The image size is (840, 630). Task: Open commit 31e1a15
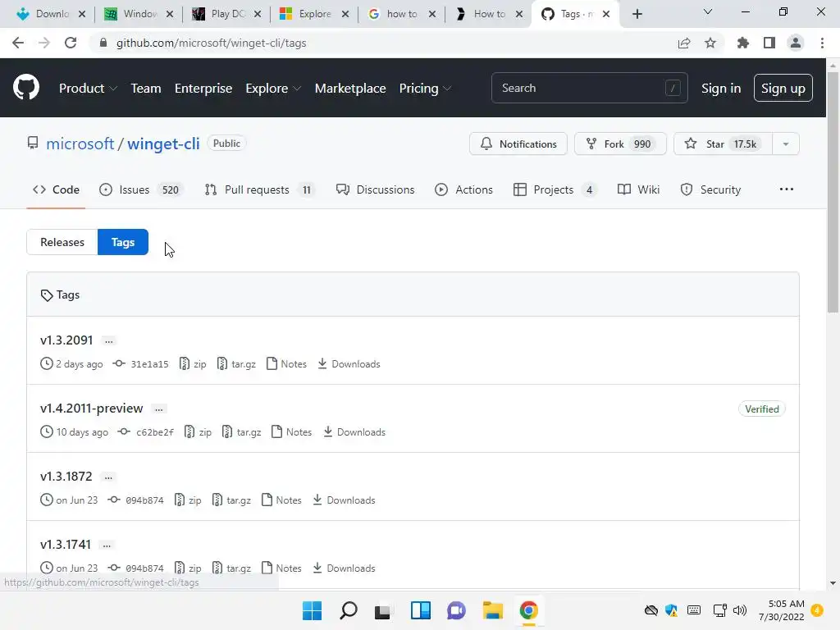pos(141,363)
